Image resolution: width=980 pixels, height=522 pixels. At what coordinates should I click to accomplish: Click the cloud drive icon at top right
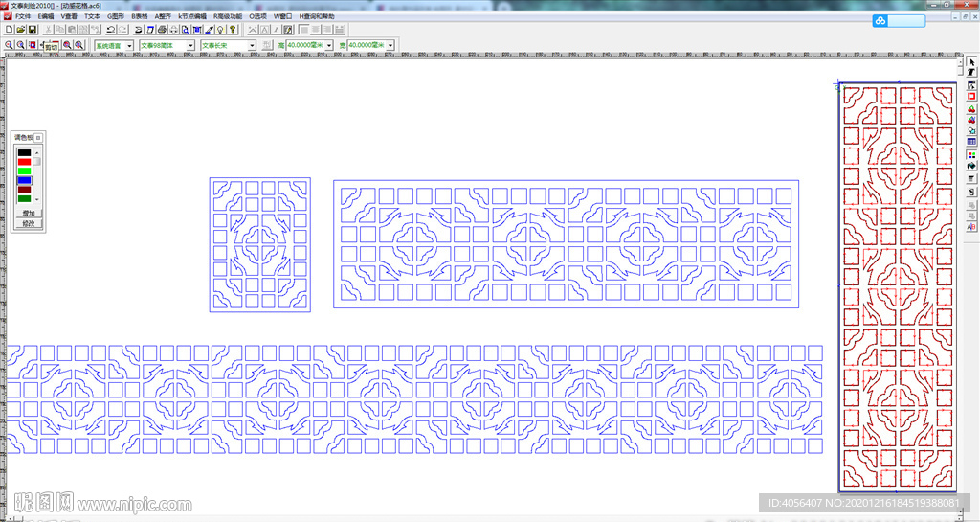coord(880,21)
